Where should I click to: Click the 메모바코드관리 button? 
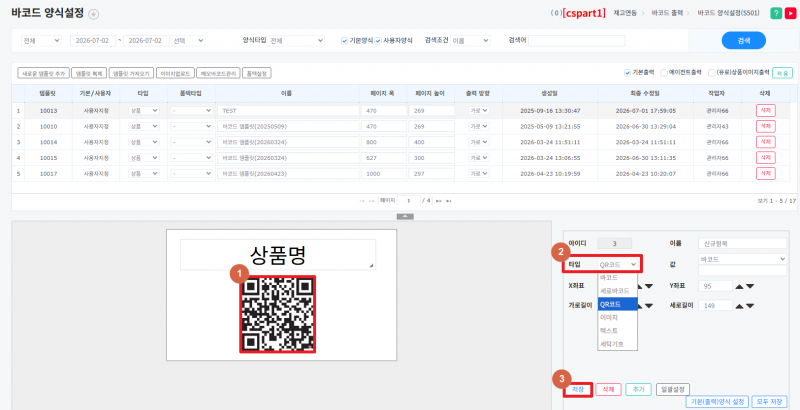pos(218,73)
